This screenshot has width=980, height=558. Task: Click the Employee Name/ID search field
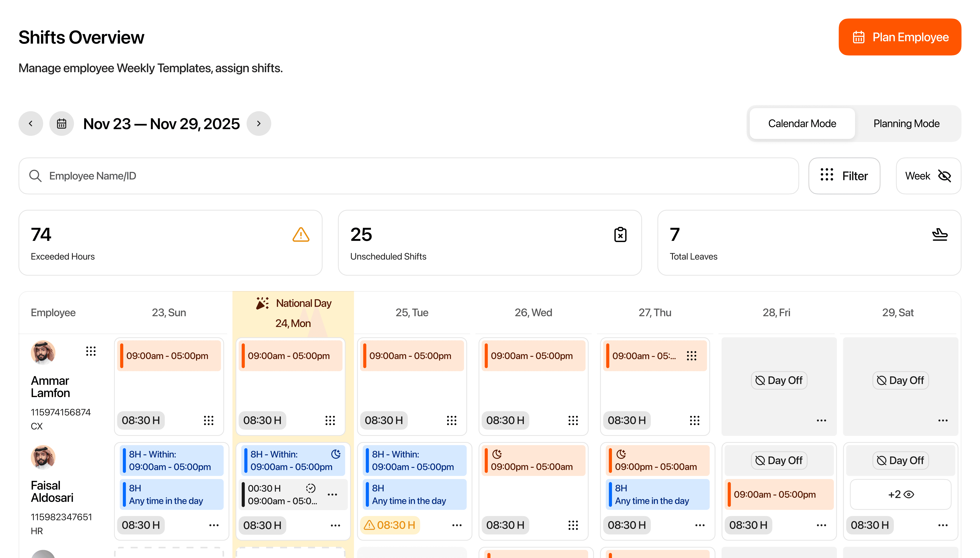click(408, 176)
